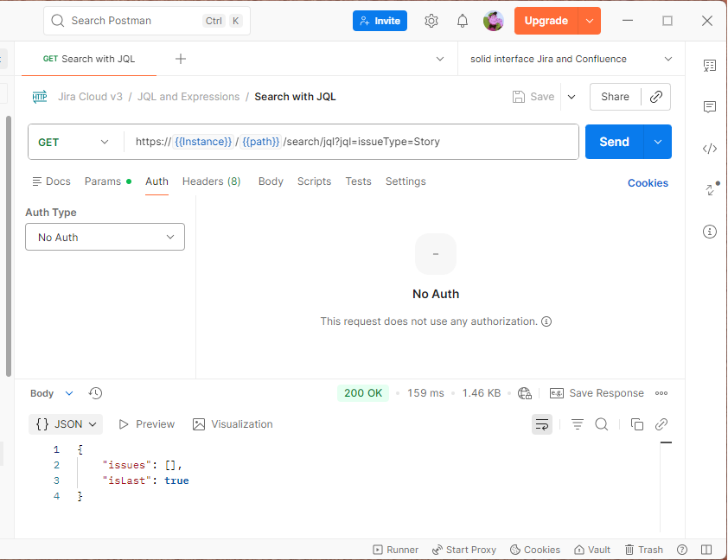The height and width of the screenshot is (560, 728).
Task: Switch to the Headers (8) tab
Action: point(211,181)
